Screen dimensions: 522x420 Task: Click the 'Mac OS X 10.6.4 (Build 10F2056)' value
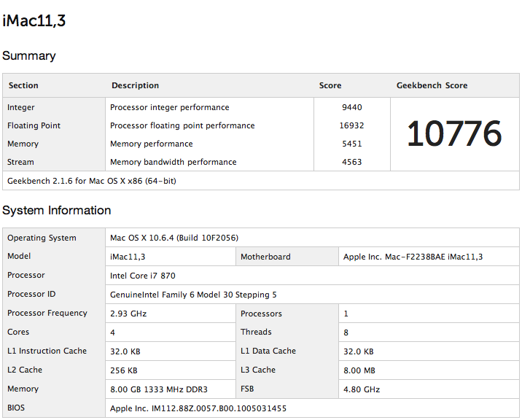tap(174, 238)
